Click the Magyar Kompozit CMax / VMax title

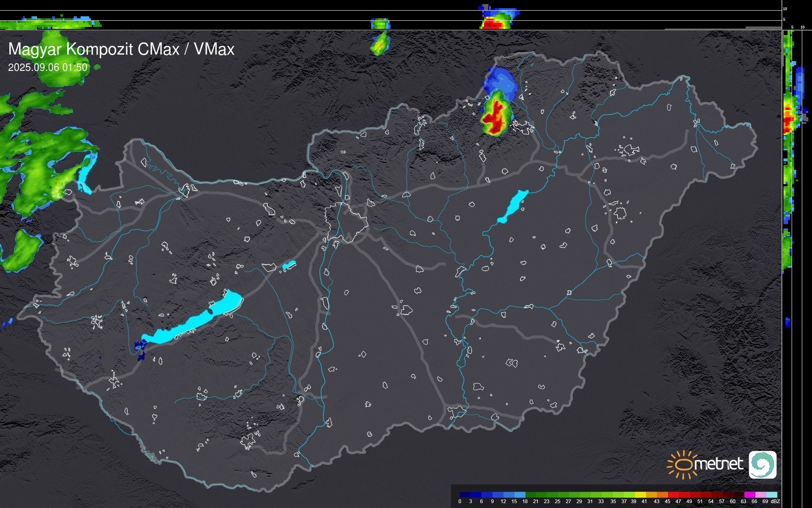tap(121, 49)
